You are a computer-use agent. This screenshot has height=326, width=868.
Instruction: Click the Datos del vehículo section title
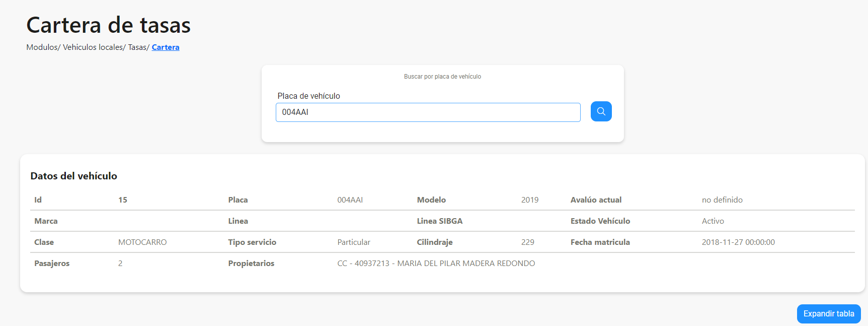pyautogui.click(x=74, y=176)
